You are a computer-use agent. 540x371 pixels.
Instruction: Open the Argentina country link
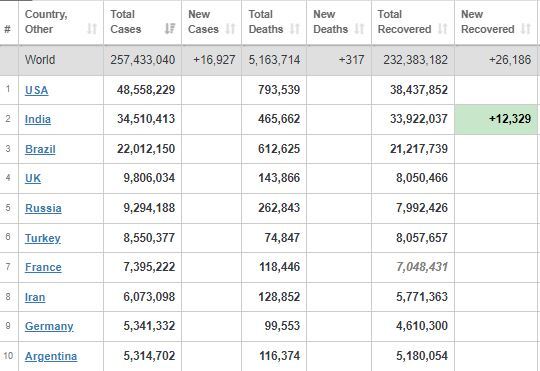point(51,356)
